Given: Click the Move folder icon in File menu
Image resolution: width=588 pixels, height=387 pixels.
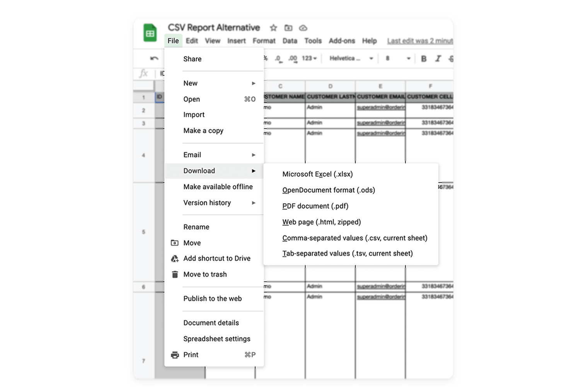Looking at the screenshot, I should 175,243.
